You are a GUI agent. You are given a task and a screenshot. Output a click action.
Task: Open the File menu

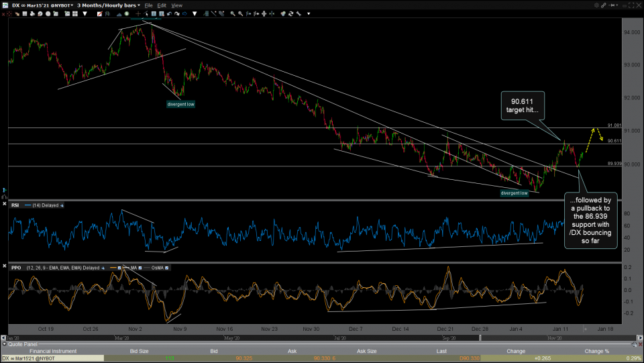pyautogui.click(x=148, y=5)
